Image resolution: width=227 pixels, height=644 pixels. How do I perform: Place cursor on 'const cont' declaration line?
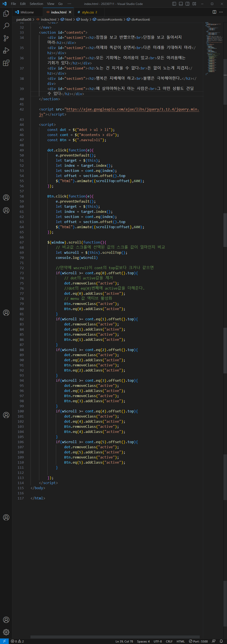point(83,135)
